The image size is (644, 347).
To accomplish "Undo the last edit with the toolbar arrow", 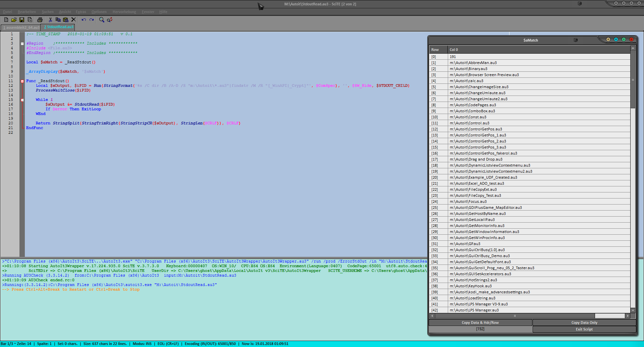I will [84, 20].
